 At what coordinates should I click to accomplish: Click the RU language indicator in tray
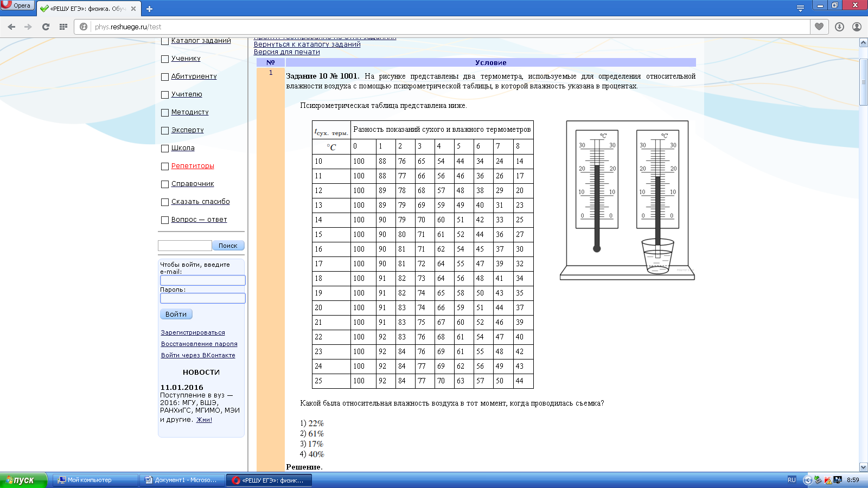(792, 480)
